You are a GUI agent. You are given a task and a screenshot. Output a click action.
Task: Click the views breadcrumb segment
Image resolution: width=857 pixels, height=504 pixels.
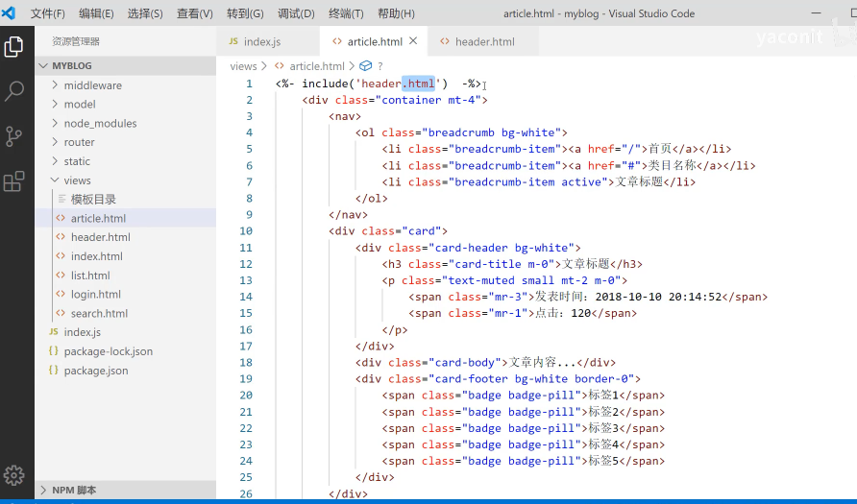coord(243,66)
